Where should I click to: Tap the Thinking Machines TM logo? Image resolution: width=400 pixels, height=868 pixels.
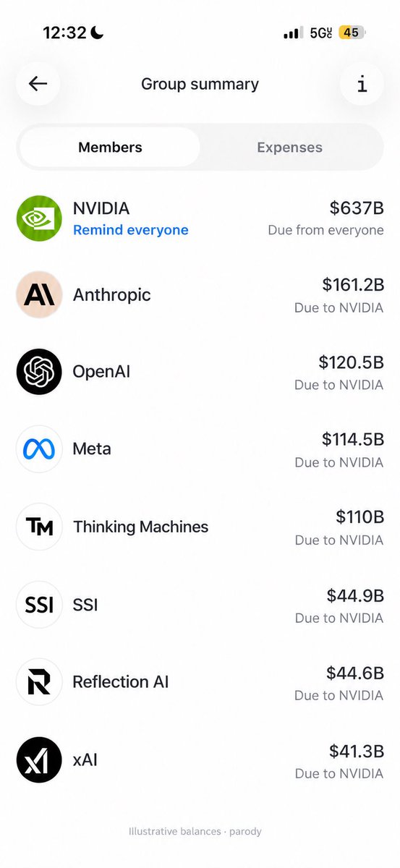[x=39, y=527]
